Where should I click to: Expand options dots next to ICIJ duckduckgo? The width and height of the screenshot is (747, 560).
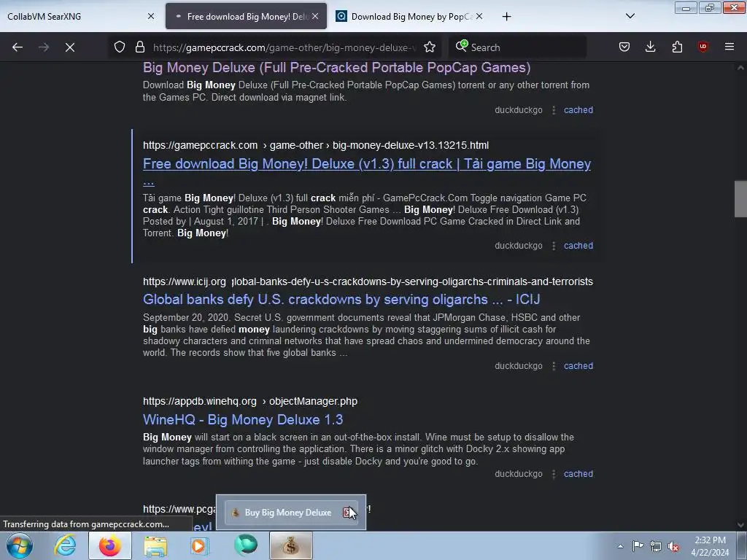coord(553,366)
